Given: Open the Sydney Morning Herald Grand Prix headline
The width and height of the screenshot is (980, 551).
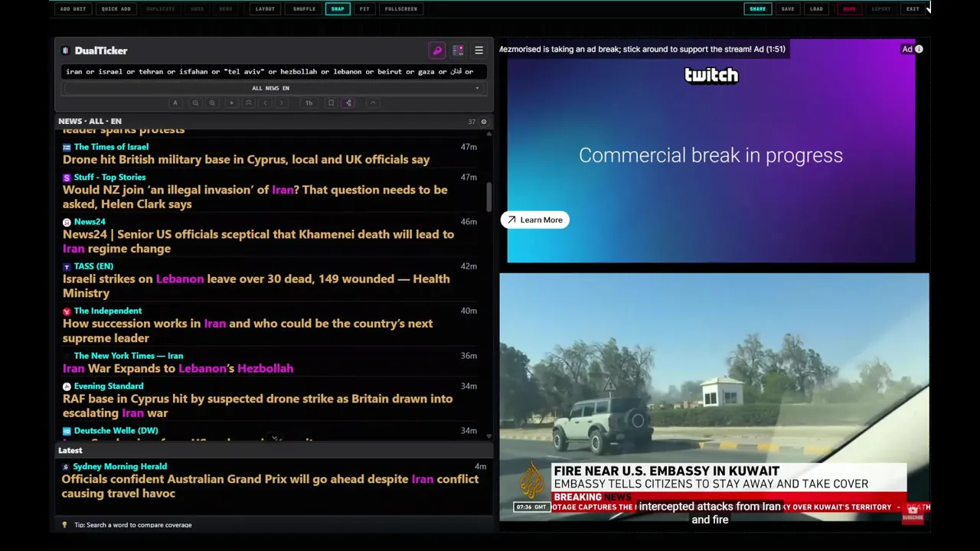Looking at the screenshot, I should [x=269, y=487].
